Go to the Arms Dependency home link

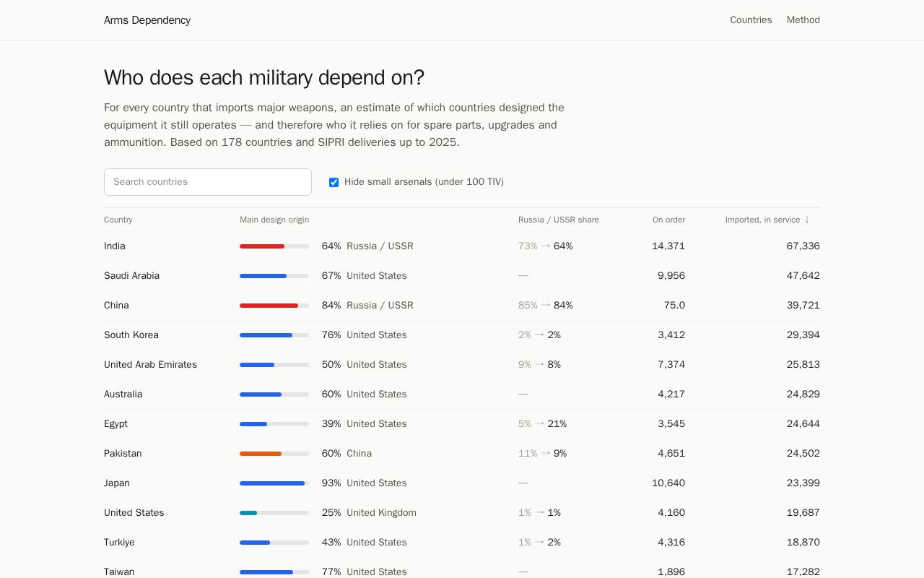(x=147, y=20)
